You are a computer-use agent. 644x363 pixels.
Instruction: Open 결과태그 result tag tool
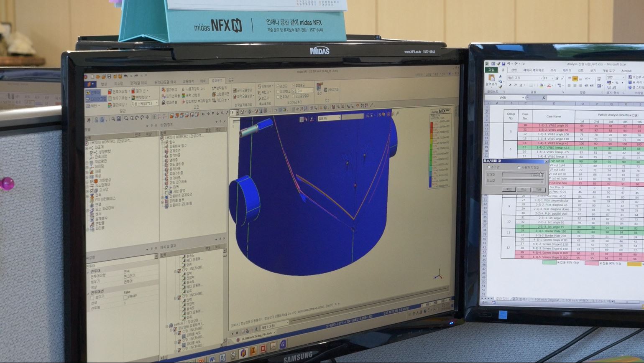pyautogui.click(x=170, y=90)
